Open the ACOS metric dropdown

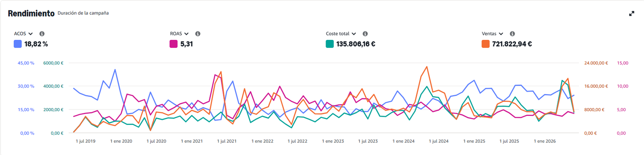click(23, 34)
